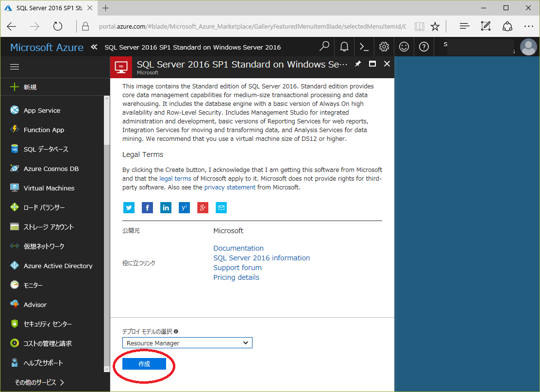Maximize the SQL Server blade

tap(372, 64)
